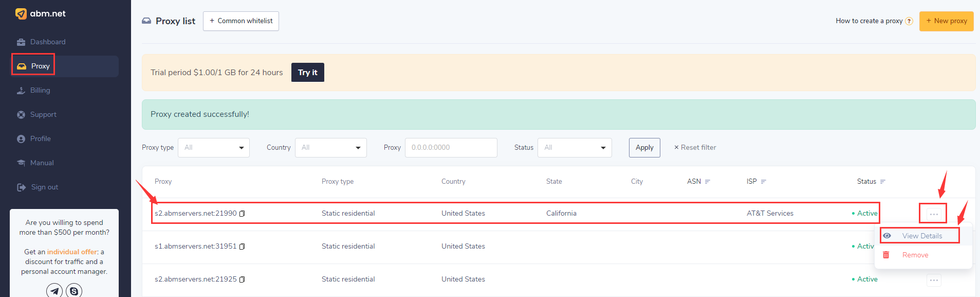This screenshot has height=297, width=980.
Task: Click the Telegram contact icon
Action: (54, 291)
